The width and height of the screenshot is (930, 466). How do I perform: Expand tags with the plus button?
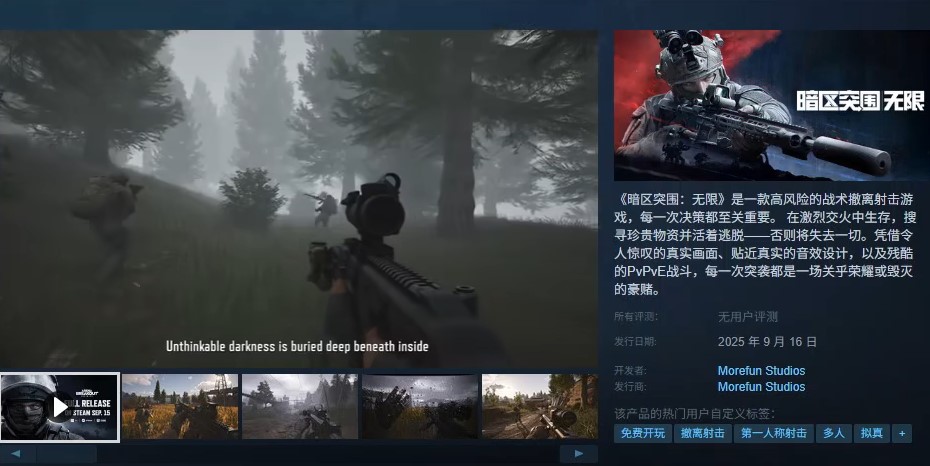[x=902, y=433]
